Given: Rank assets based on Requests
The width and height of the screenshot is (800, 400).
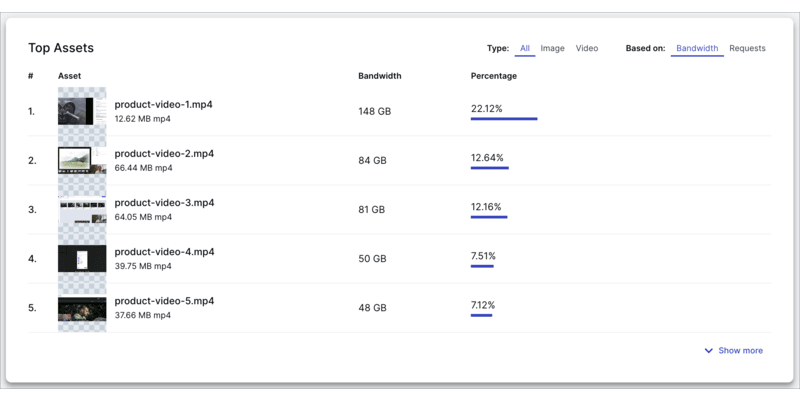Looking at the screenshot, I should tap(747, 48).
